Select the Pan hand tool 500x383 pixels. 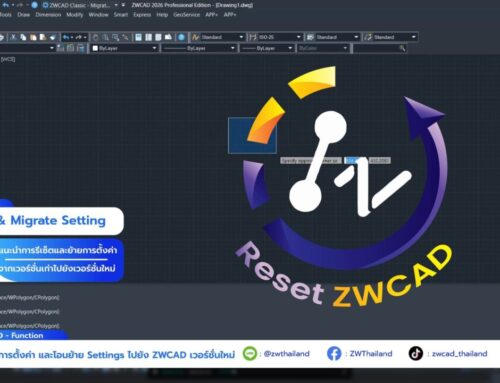95,37
